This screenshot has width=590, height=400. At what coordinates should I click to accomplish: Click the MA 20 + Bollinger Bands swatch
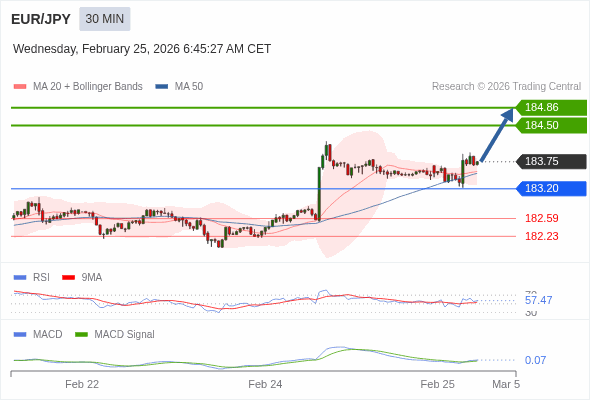20,87
